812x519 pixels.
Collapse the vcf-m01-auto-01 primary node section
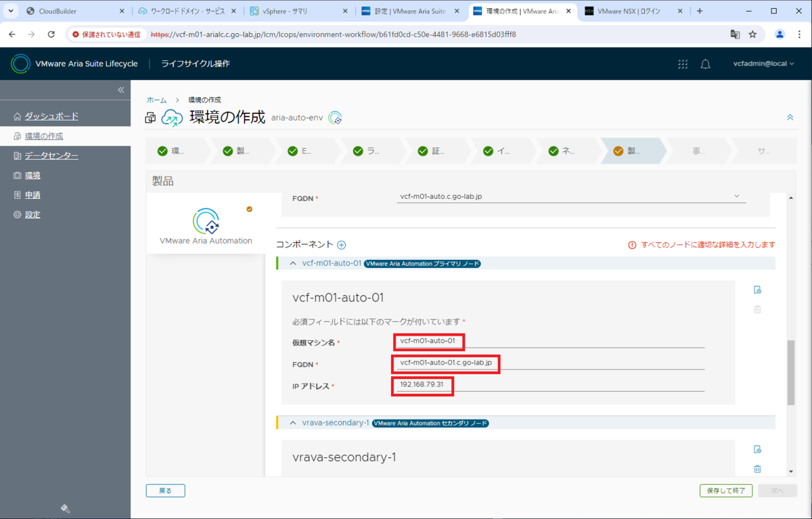pyautogui.click(x=293, y=263)
